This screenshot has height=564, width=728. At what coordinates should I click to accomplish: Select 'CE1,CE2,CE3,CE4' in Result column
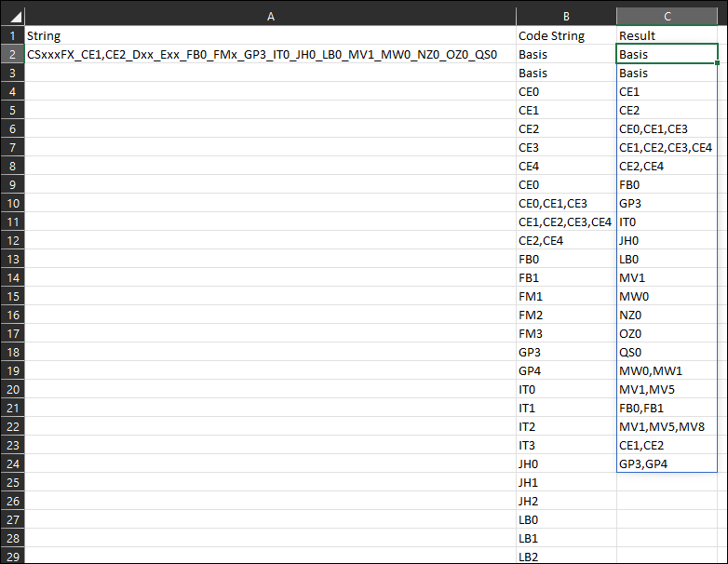[x=667, y=148]
